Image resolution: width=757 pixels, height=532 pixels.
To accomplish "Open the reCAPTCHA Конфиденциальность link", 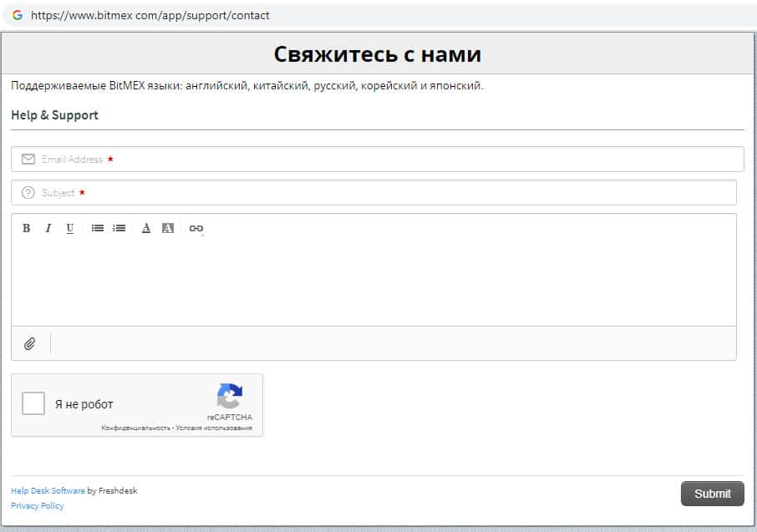I will coord(136,428).
